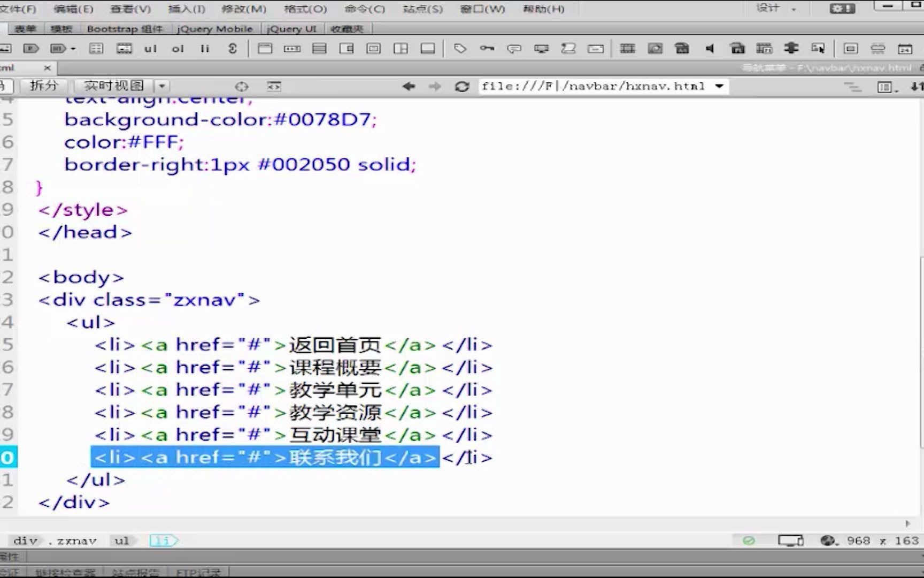The width and height of the screenshot is (924, 578).
Task: Insert a footer layout element
Action: [x=428, y=49]
